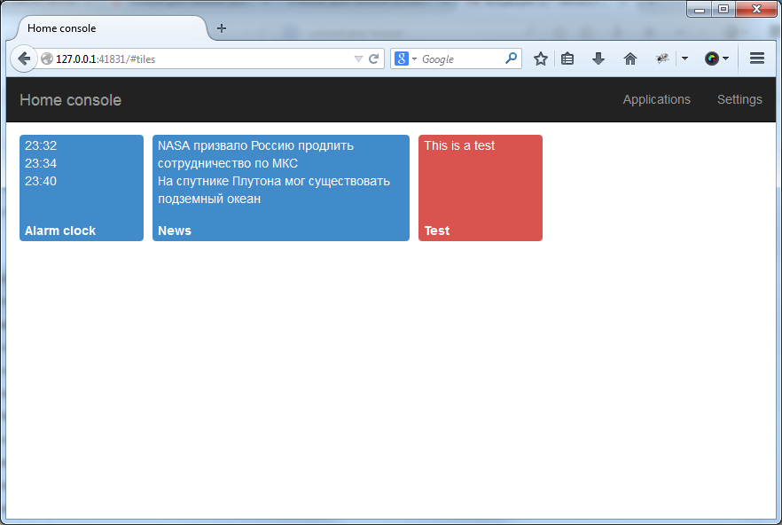Open a new tab with plus button
Viewport: 782px width, 532px height.
pyautogui.click(x=222, y=28)
